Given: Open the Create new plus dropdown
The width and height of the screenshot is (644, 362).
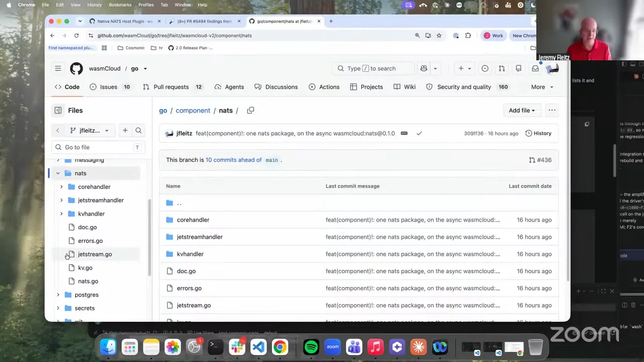Looking at the screenshot, I should click(x=464, y=68).
